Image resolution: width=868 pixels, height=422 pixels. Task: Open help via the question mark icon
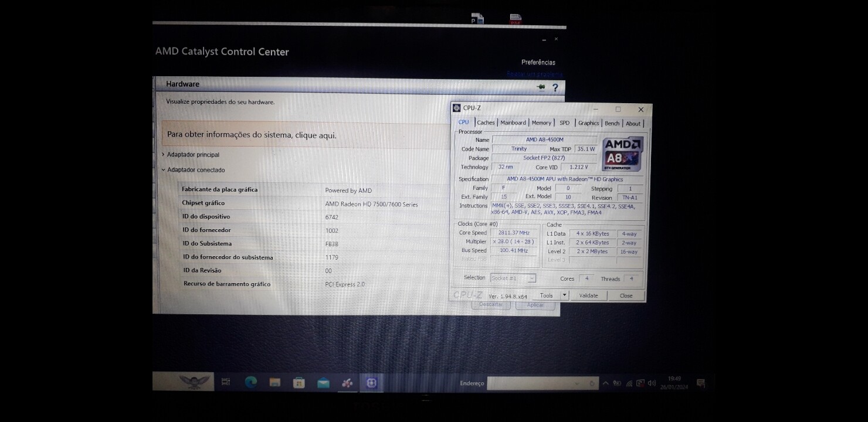coord(555,87)
